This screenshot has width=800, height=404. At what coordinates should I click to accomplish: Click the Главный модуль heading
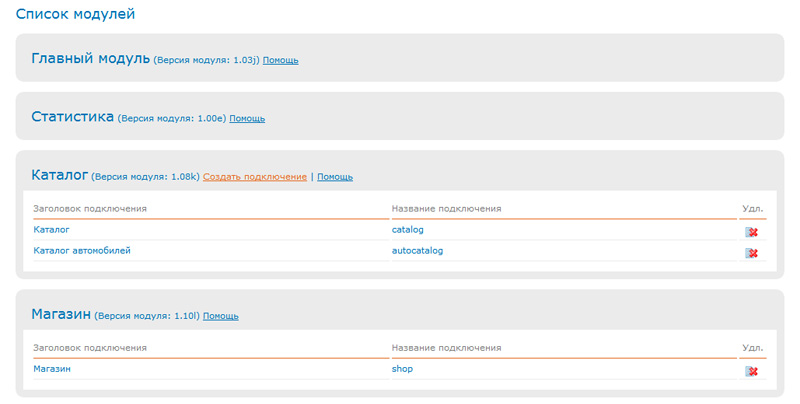pos(90,58)
